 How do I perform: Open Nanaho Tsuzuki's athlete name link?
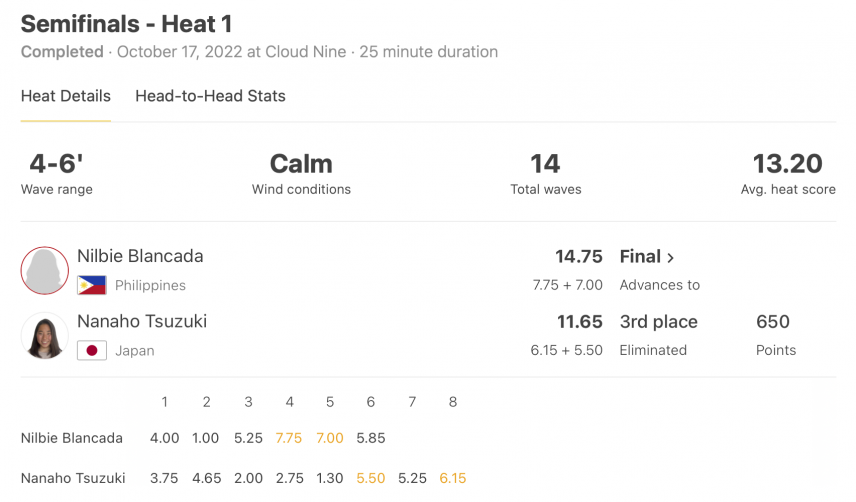[142, 321]
